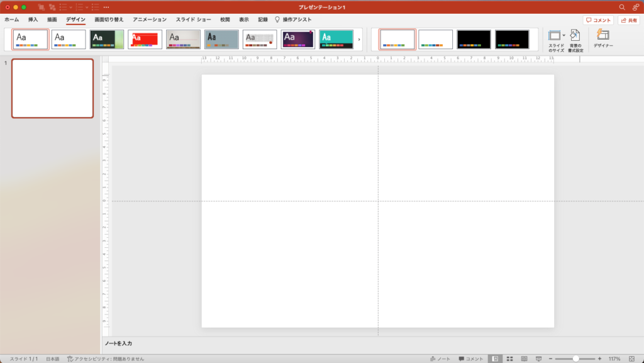Screen dimensions: 644x363
Task: Click the search magnifier in title bar
Action: tap(622, 7)
